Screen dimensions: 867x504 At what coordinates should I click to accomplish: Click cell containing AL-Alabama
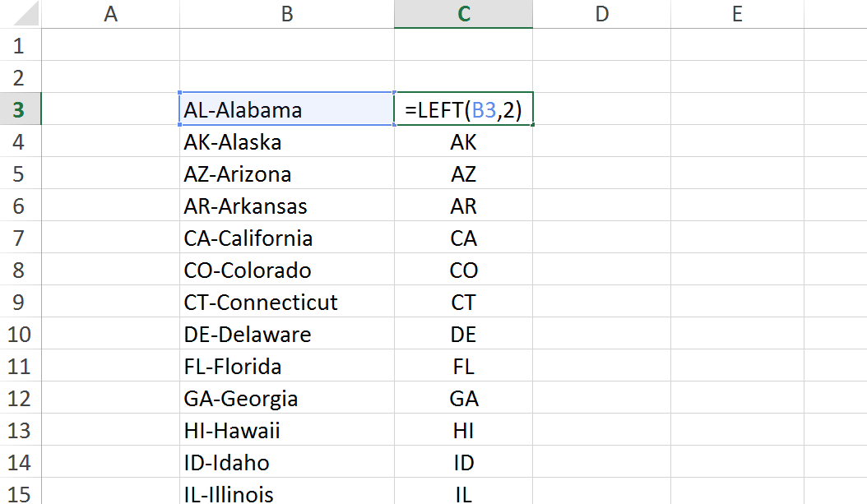tap(286, 110)
